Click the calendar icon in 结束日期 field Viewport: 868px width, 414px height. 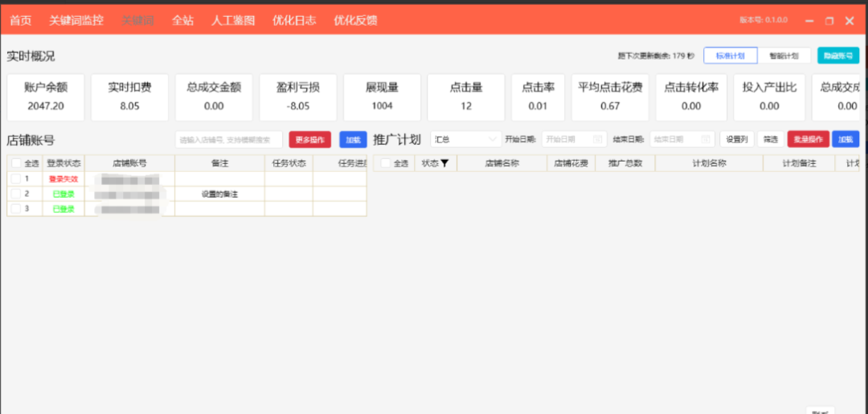click(x=706, y=139)
